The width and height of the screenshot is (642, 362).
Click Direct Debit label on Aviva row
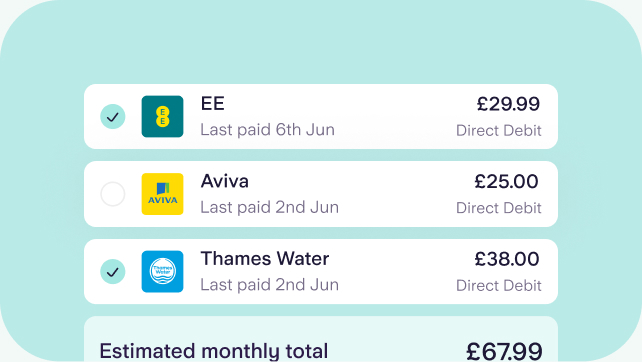(x=499, y=208)
